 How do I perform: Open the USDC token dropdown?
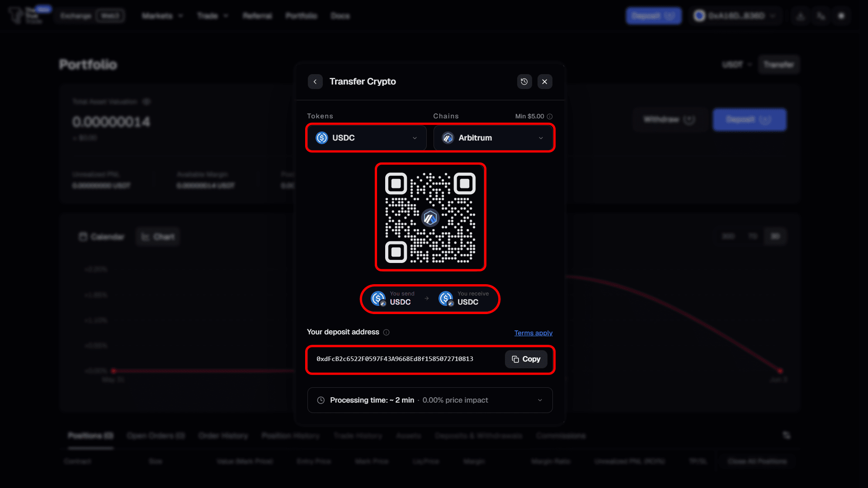367,138
